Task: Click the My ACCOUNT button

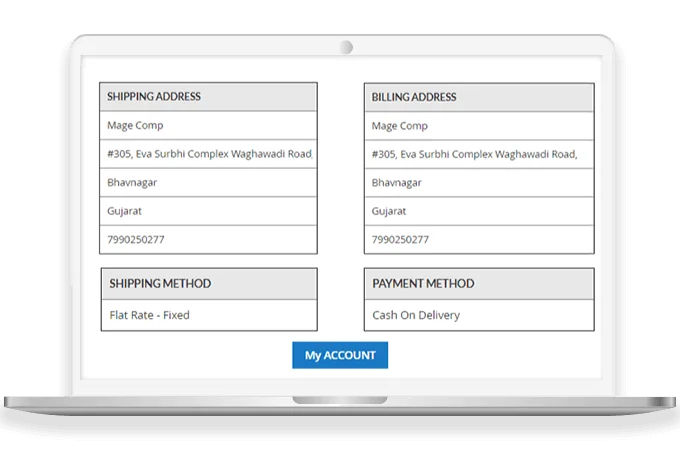Action: (x=340, y=355)
